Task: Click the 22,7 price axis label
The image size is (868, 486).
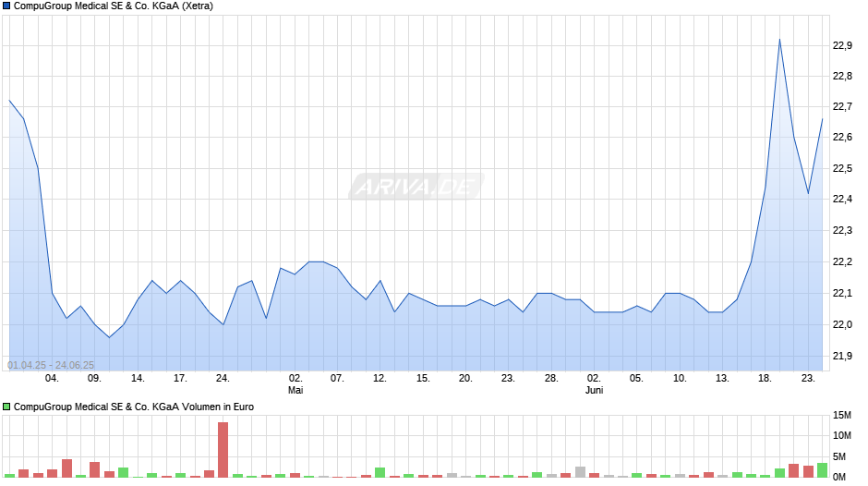Action: tap(842, 106)
